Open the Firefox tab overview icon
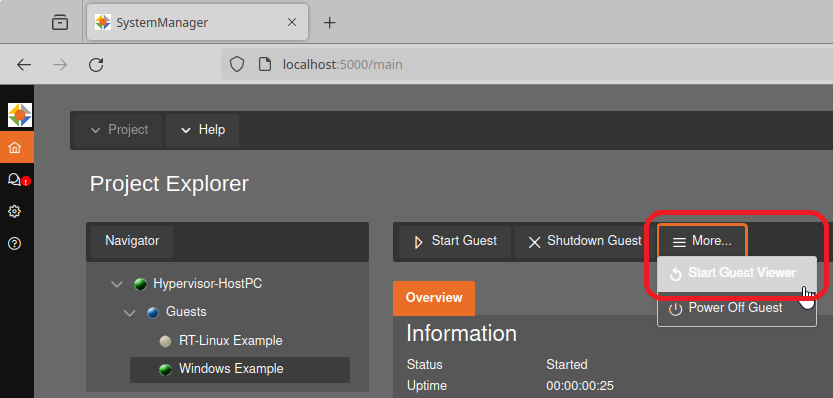The image size is (833, 398). (60, 22)
